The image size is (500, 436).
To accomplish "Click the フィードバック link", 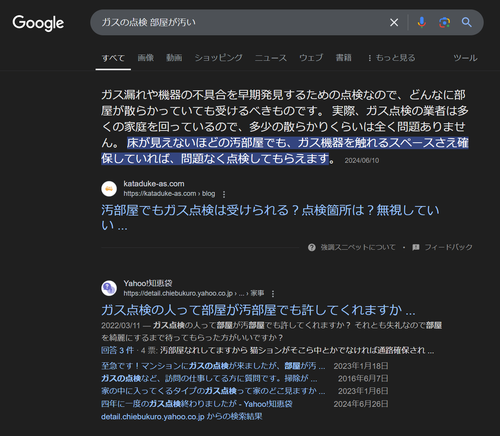I will point(448,247).
